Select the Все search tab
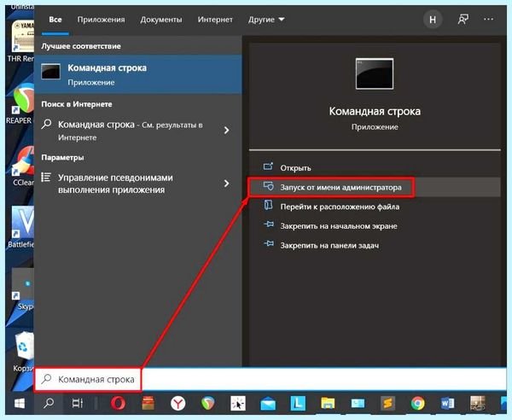The height and width of the screenshot is (420, 512). [x=55, y=20]
